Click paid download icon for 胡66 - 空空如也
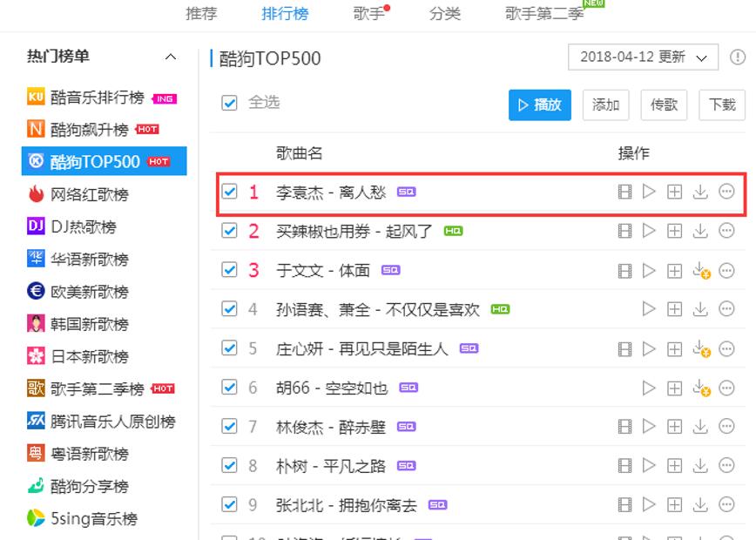The height and width of the screenshot is (540, 756). coord(701,388)
